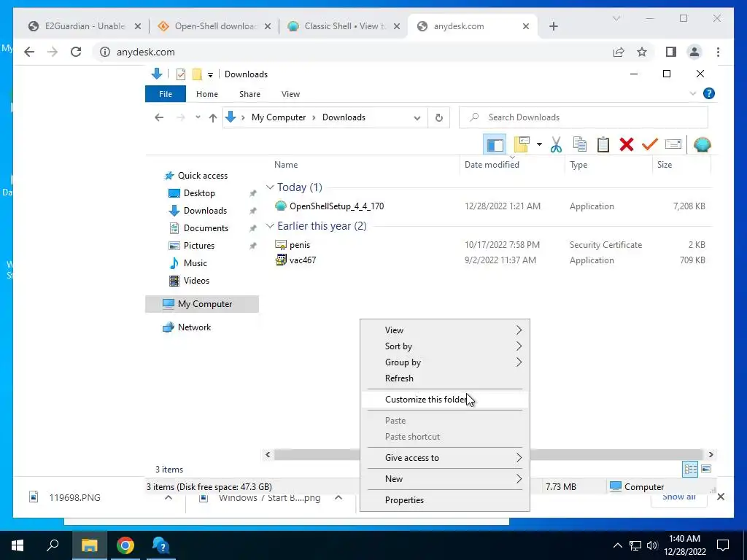Click the horizontal scrollbar right arrow
This screenshot has height=560, width=747.
pyautogui.click(x=711, y=455)
